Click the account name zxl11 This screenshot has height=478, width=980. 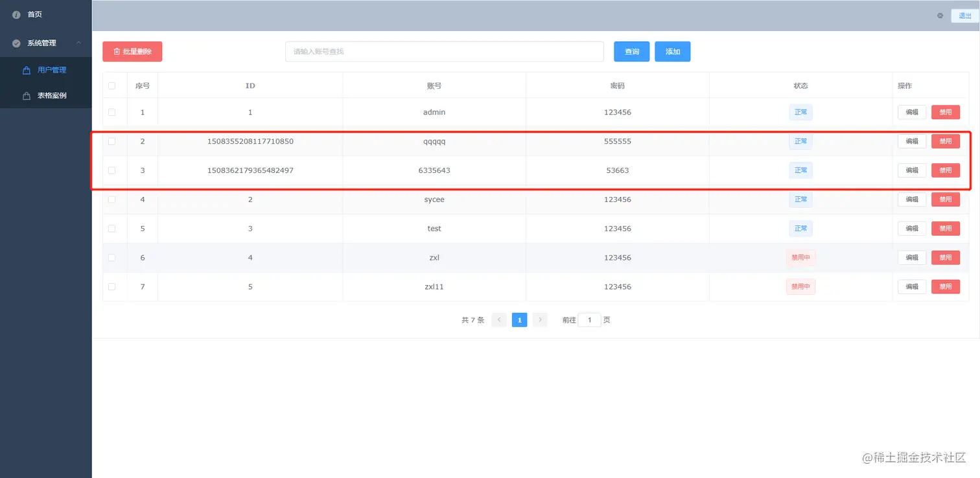point(434,286)
